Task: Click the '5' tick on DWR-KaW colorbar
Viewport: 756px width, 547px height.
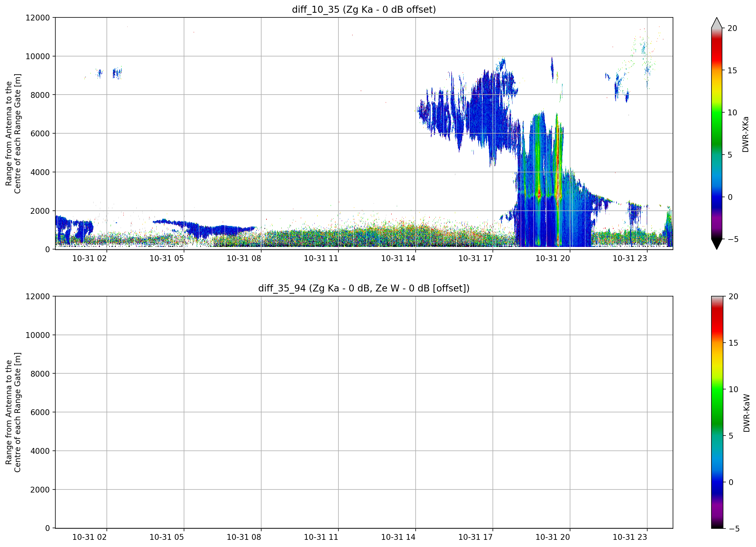Action: click(731, 436)
